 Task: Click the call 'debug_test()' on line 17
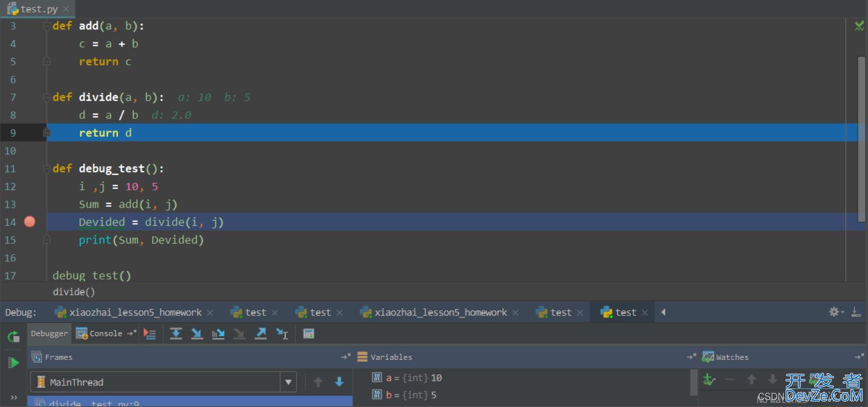(x=92, y=275)
